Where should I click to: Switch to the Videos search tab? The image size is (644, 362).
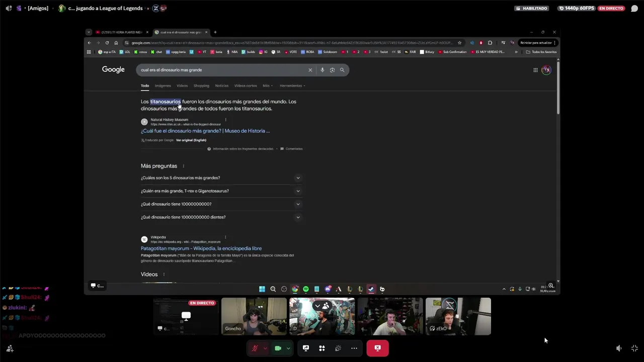tap(182, 85)
